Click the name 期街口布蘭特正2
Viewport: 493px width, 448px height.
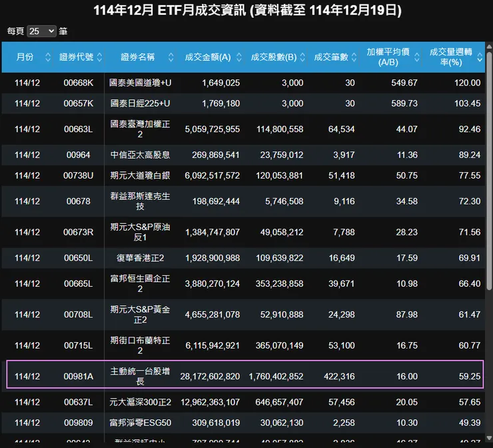[140, 345]
